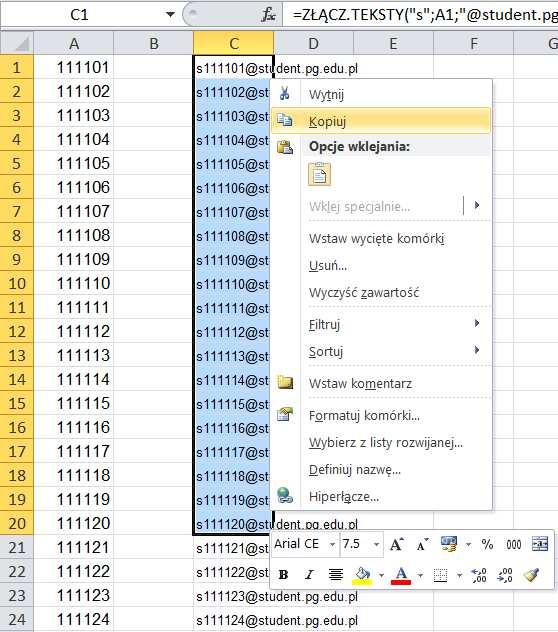
Task: Apply the red font color A
Action: (x=401, y=575)
